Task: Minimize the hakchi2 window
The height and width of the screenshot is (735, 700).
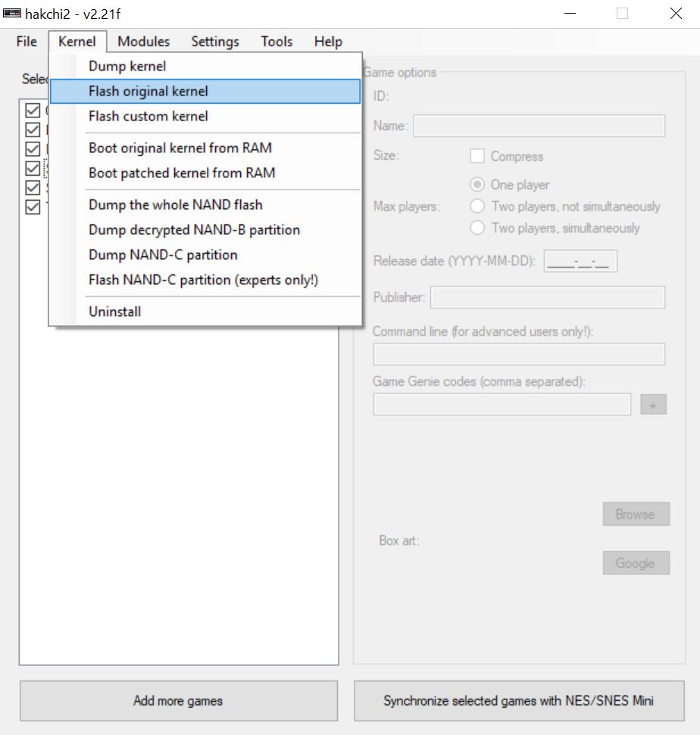Action: (570, 14)
